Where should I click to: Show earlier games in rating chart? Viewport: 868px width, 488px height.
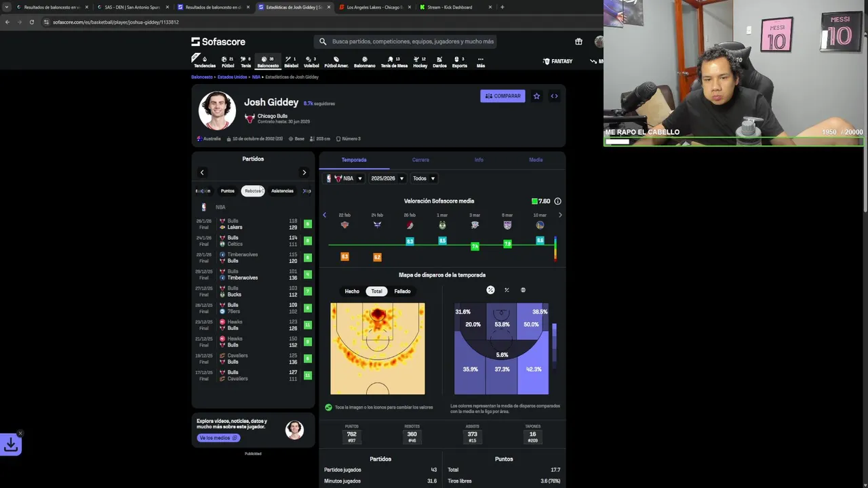click(x=324, y=215)
